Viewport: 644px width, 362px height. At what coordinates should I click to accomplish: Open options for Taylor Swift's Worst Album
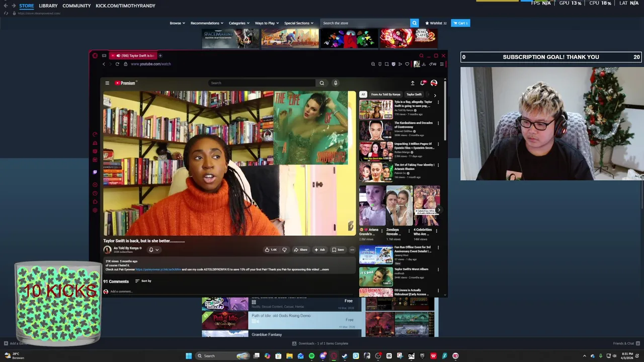[x=438, y=269]
